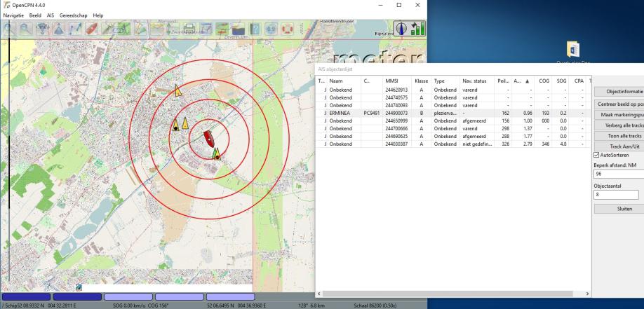This screenshot has height=309, width=644.
Task: Click the Beperk afstand NM field
Action: click(619, 174)
